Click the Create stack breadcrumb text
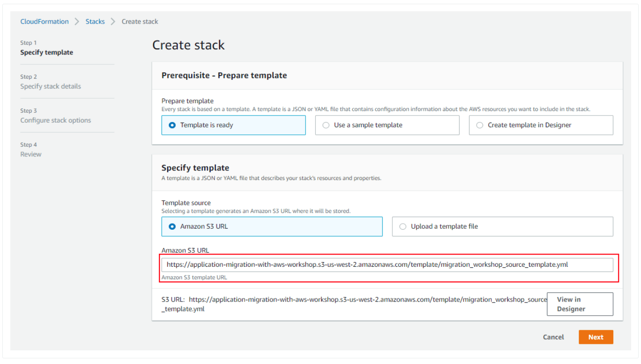This screenshot has height=364, width=641. coord(140,22)
